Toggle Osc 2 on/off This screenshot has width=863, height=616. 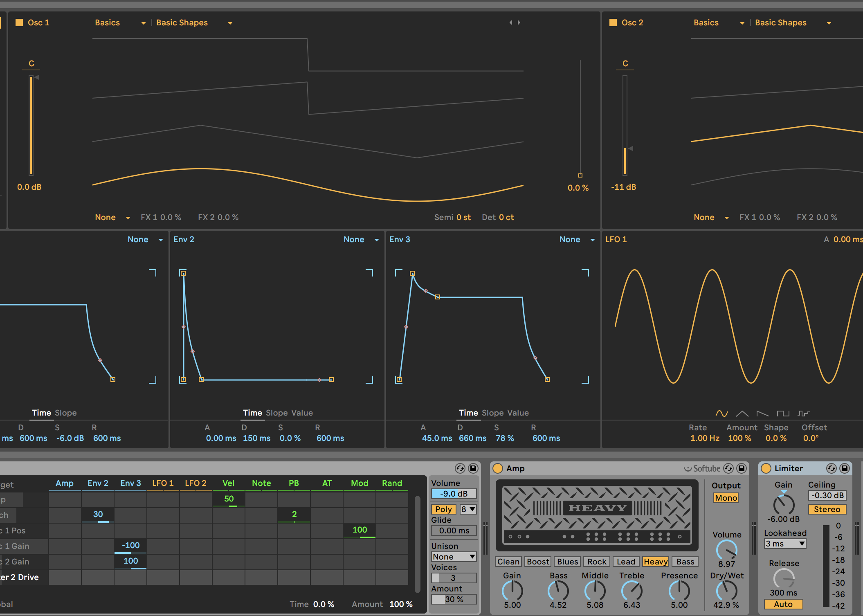point(613,22)
